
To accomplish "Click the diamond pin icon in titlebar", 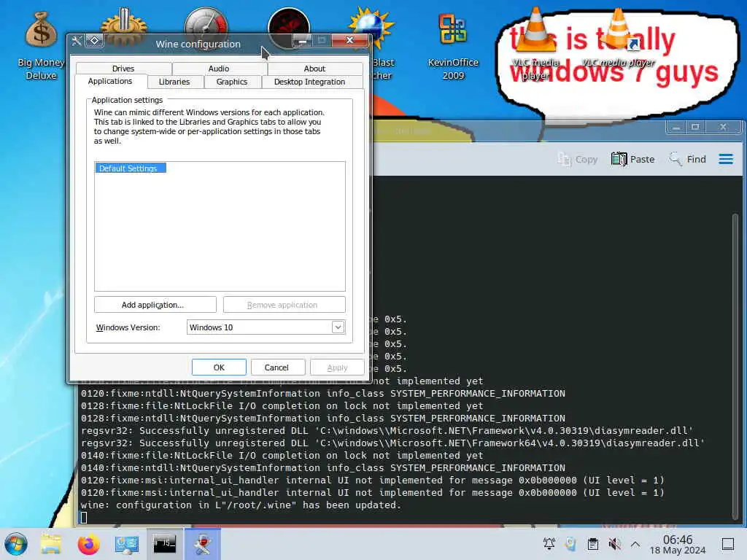I will click(94, 41).
